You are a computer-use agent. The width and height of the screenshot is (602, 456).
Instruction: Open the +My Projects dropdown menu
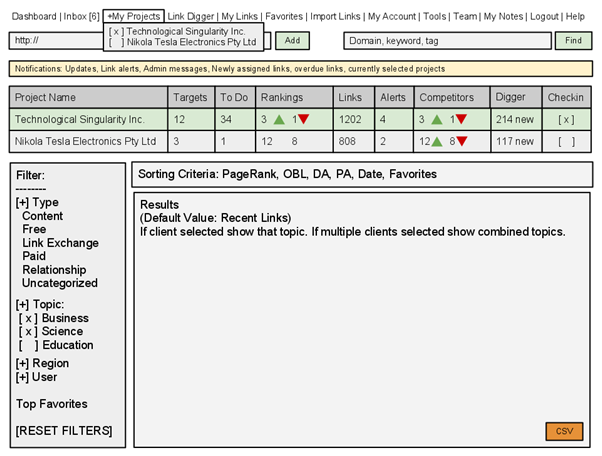pyautogui.click(x=134, y=17)
